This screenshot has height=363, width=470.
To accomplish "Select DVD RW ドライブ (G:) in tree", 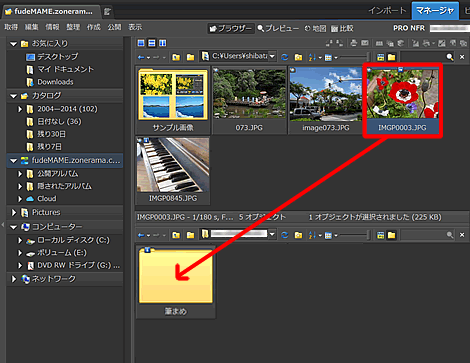I will (73, 265).
